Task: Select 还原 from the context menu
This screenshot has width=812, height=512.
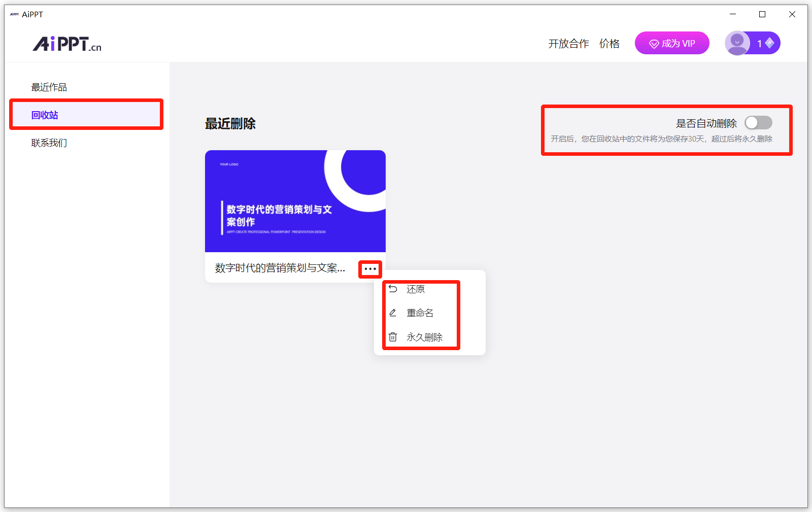Action: pos(416,289)
